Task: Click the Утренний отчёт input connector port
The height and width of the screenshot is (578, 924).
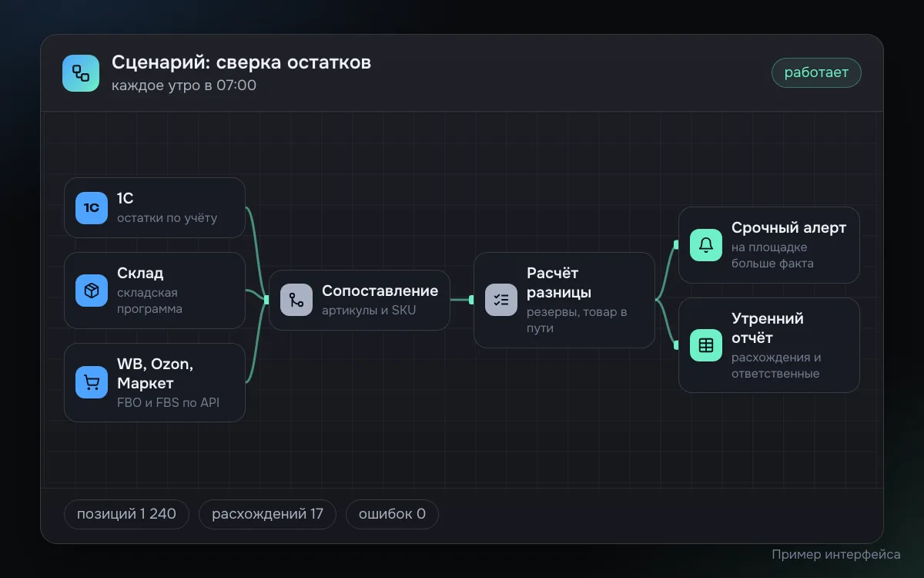Action: click(676, 345)
